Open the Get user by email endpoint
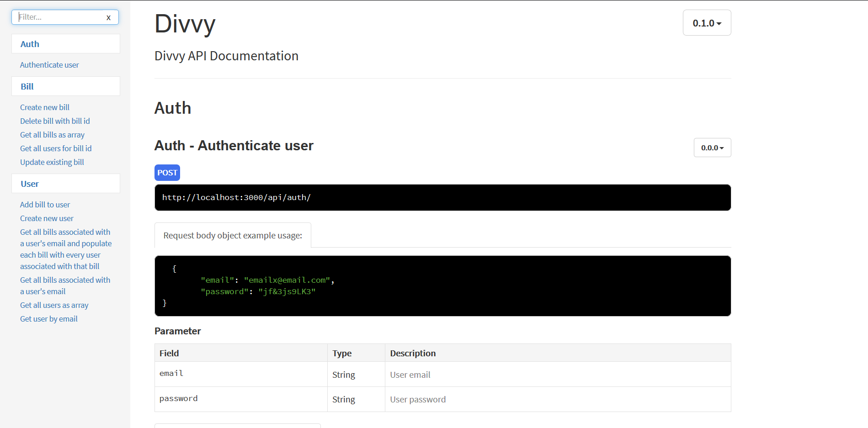 pyautogui.click(x=48, y=318)
